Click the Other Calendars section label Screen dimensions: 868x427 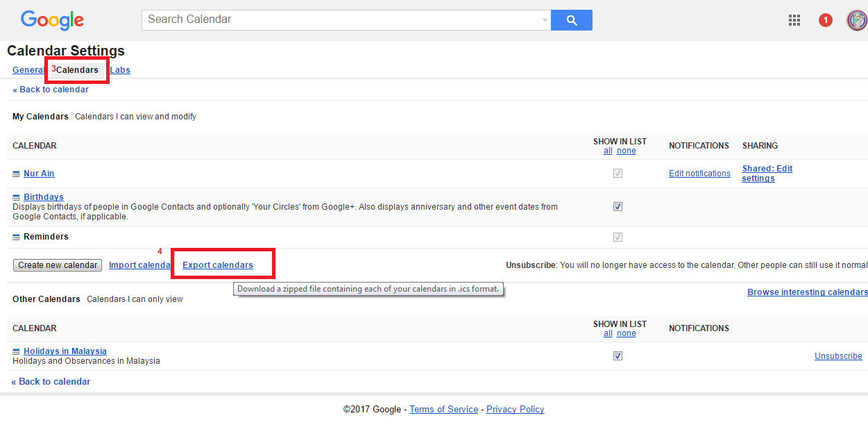(x=46, y=299)
